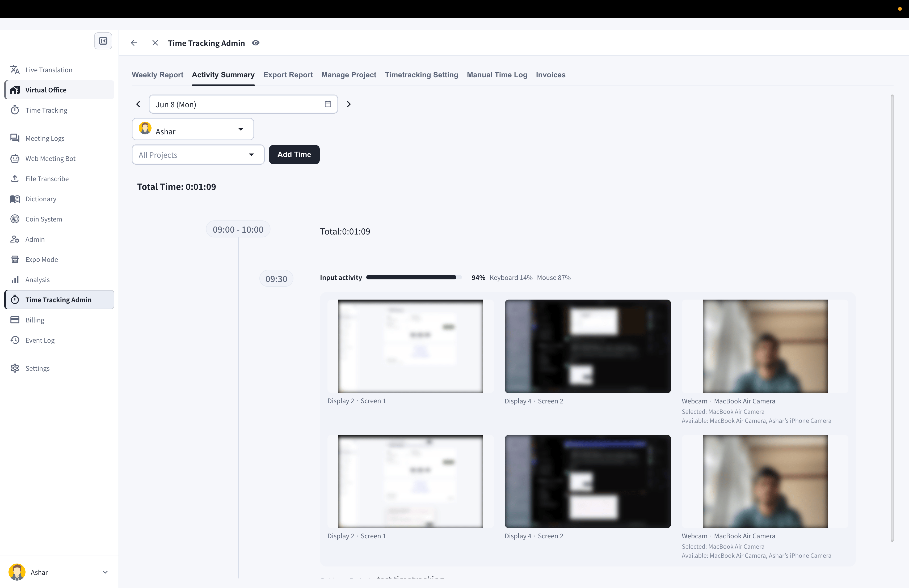The height and width of the screenshot is (588, 909).
Task: Open the All Projects dropdown
Action: point(198,155)
